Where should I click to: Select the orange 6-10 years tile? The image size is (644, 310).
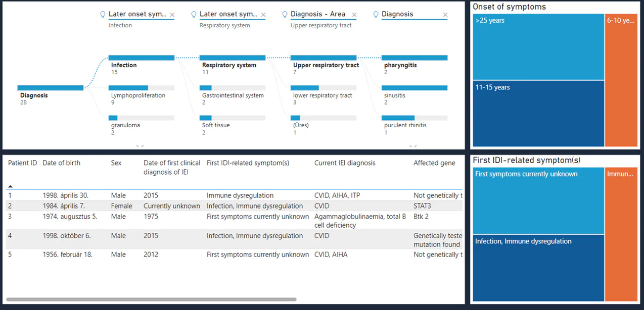coord(621,81)
